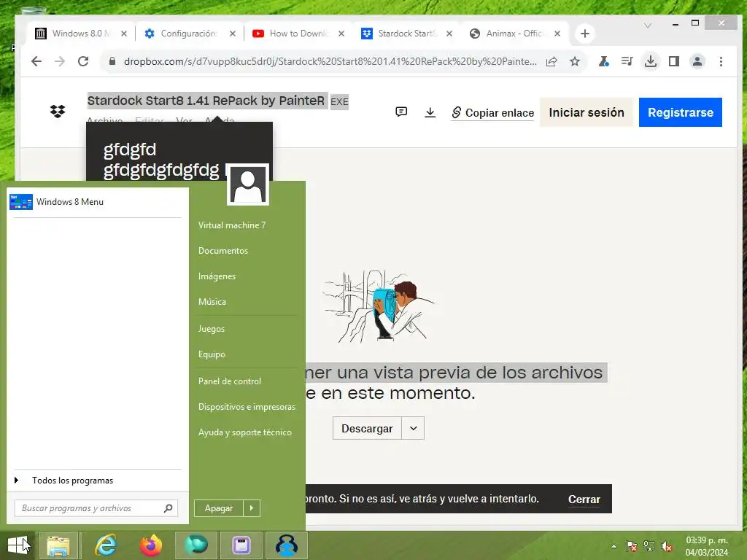Open Virtual machine 7 user folder
747x560 pixels.
point(232,225)
